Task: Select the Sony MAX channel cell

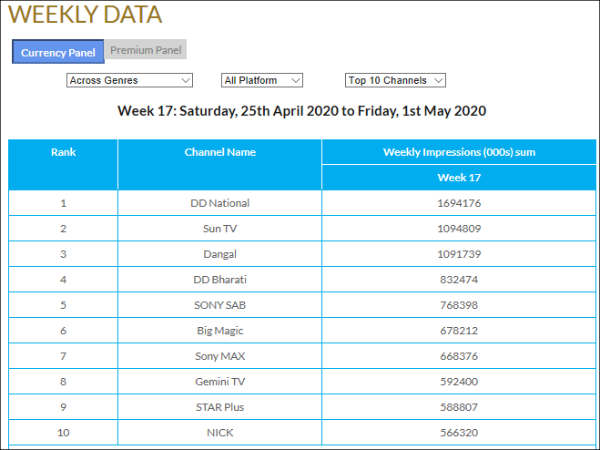Action: pos(220,356)
